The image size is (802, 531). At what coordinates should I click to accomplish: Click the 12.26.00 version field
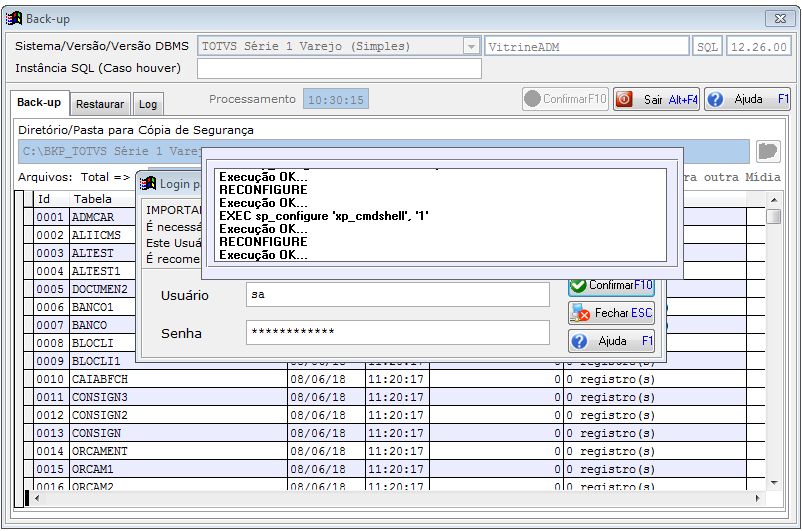click(759, 47)
